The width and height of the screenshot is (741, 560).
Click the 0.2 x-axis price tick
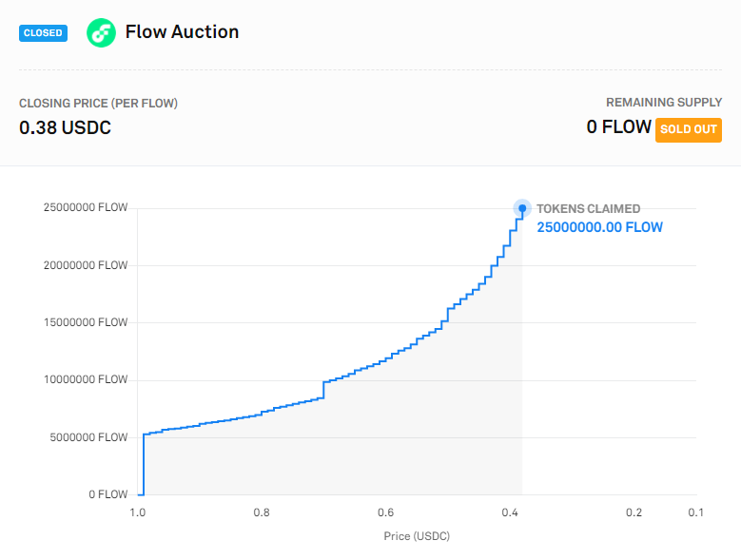634,513
